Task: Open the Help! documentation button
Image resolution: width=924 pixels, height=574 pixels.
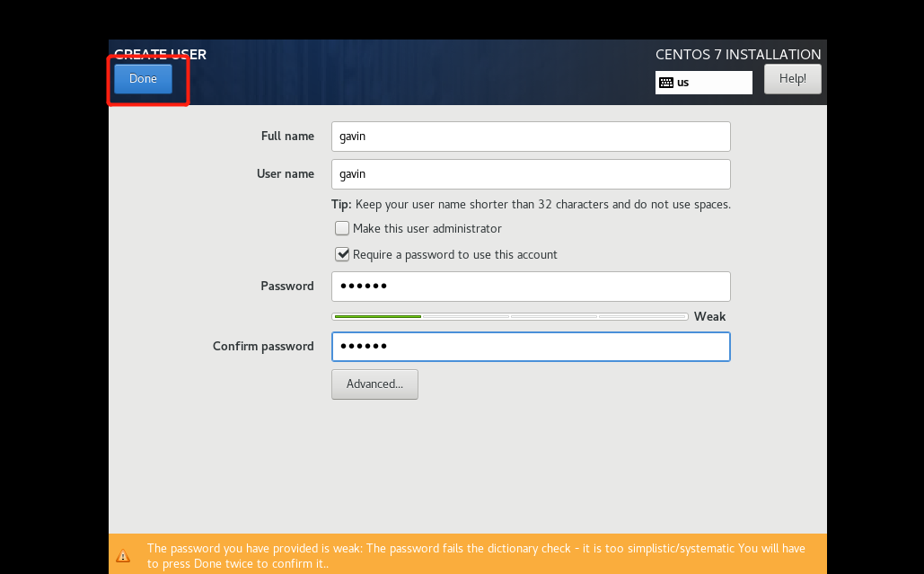Action: 792,79
